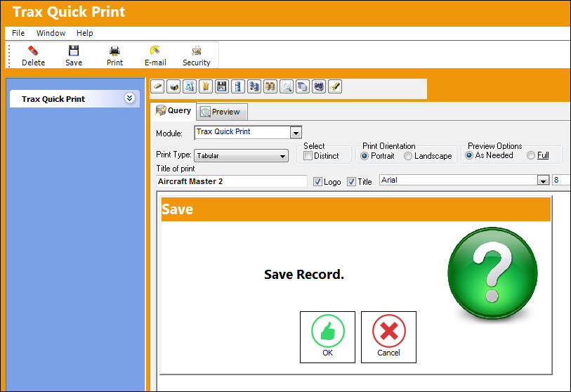
Task: Open the File menu
Action: 18,33
